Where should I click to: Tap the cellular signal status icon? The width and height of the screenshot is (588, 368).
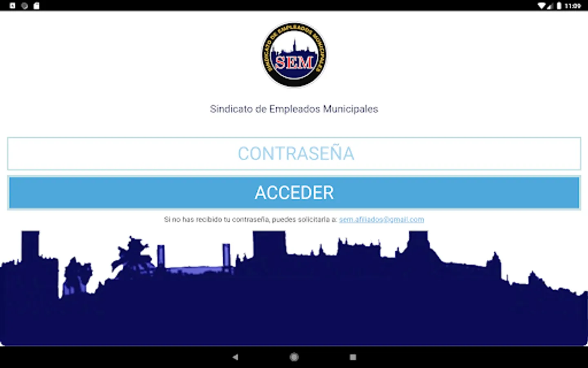tap(550, 6)
